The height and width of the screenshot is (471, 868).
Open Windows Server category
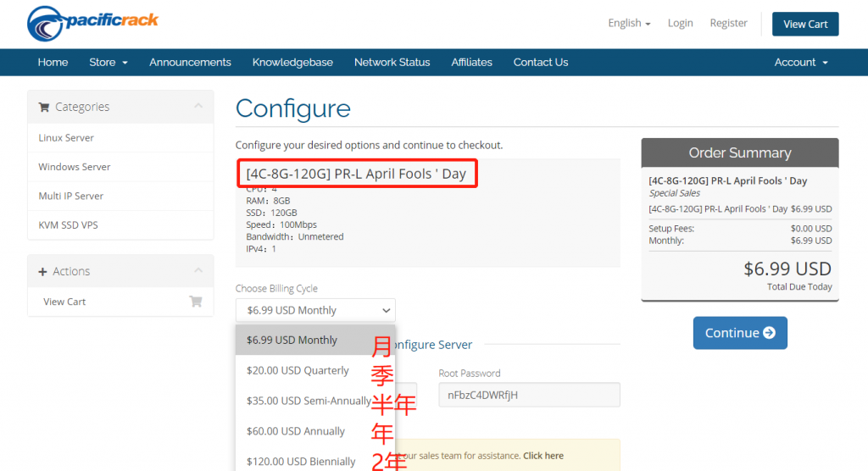[x=120, y=167]
